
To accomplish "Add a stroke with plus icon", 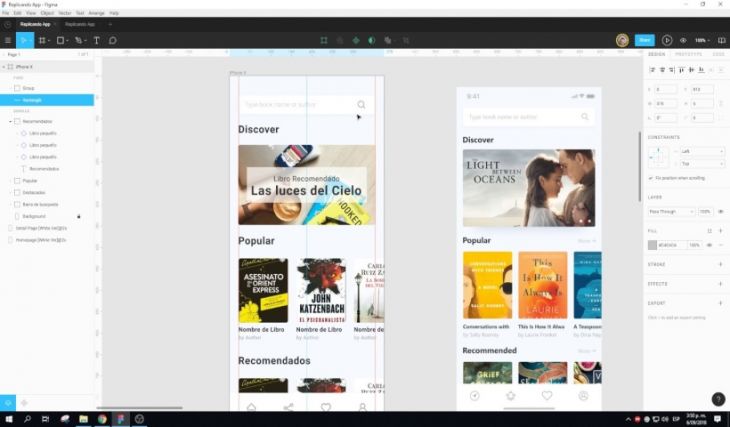I will click(x=720, y=264).
